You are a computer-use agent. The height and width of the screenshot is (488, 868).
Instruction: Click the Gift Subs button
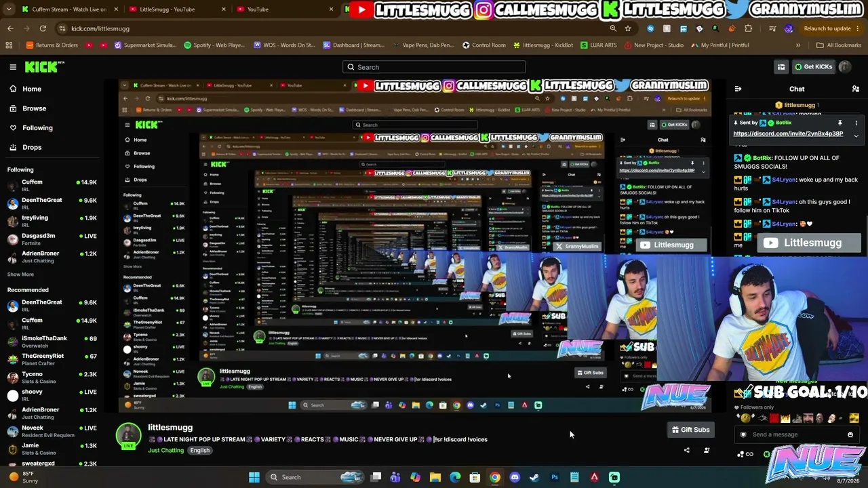click(690, 430)
